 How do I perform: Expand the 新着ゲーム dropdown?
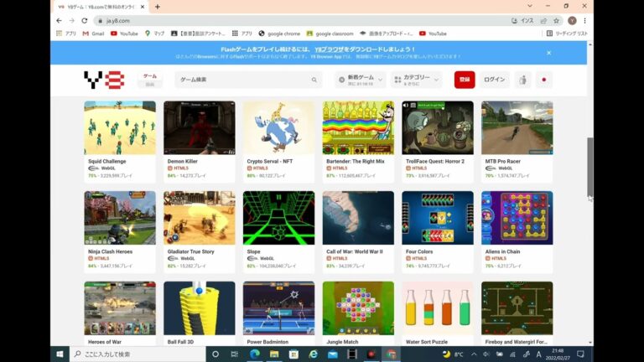pos(360,80)
